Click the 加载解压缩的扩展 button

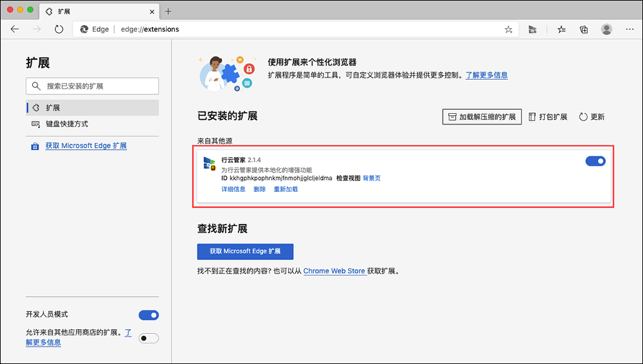point(482,117)
